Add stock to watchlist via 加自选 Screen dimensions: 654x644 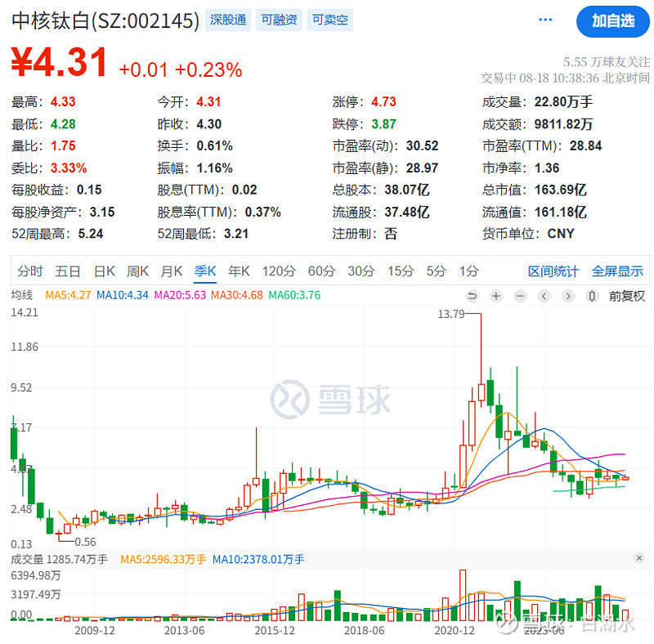coord(612,21)
